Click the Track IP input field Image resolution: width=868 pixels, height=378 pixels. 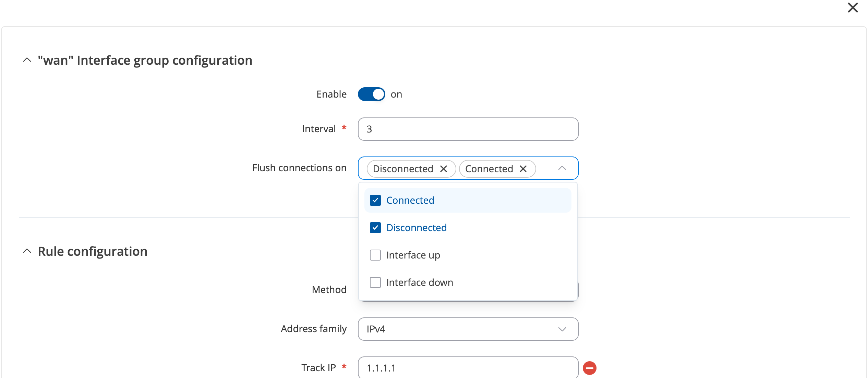pyautogui.click(x=468, y=367)
